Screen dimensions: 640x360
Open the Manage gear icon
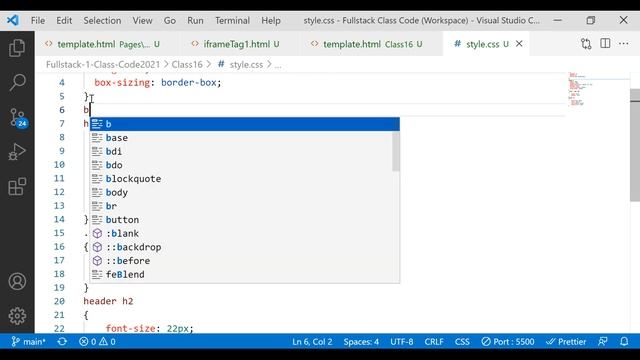[17, 316]
